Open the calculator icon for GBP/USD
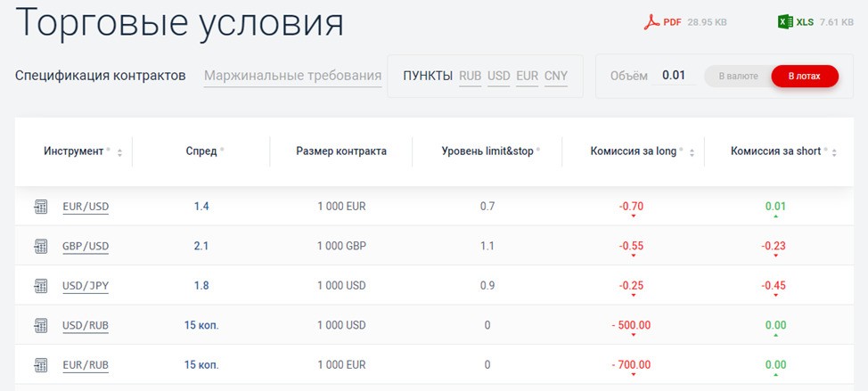The height and width of the screenshot is (391, 868). point(40,246)
